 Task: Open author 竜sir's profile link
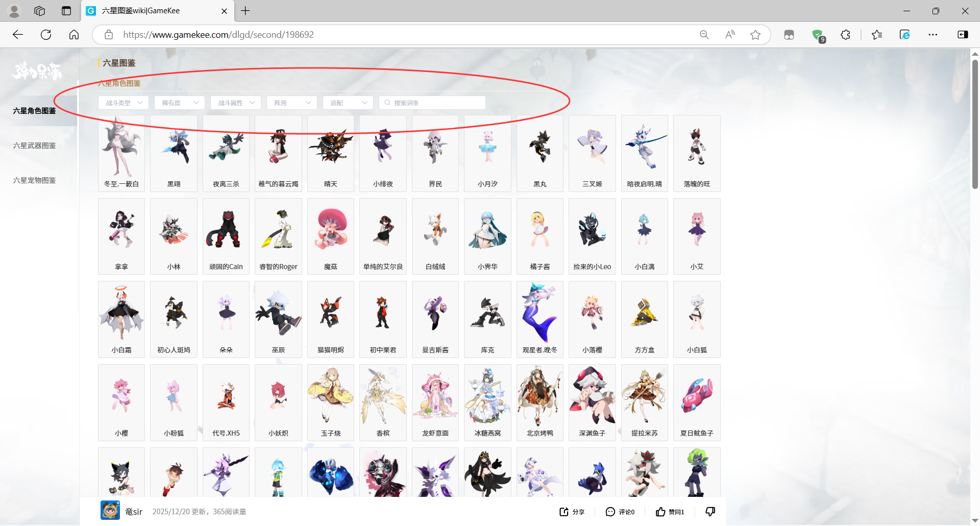point(134,512)
